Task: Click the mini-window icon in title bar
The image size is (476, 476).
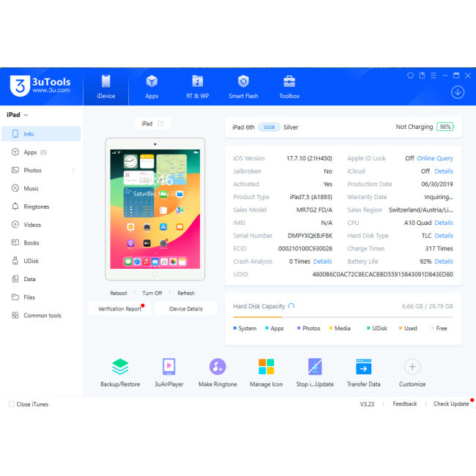Action: click(422, 75)
